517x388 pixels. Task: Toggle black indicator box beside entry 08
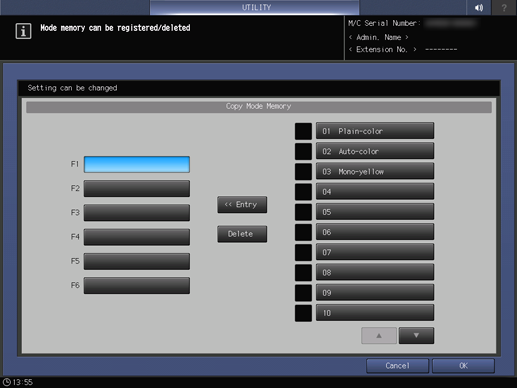click(x=303, y=273)
